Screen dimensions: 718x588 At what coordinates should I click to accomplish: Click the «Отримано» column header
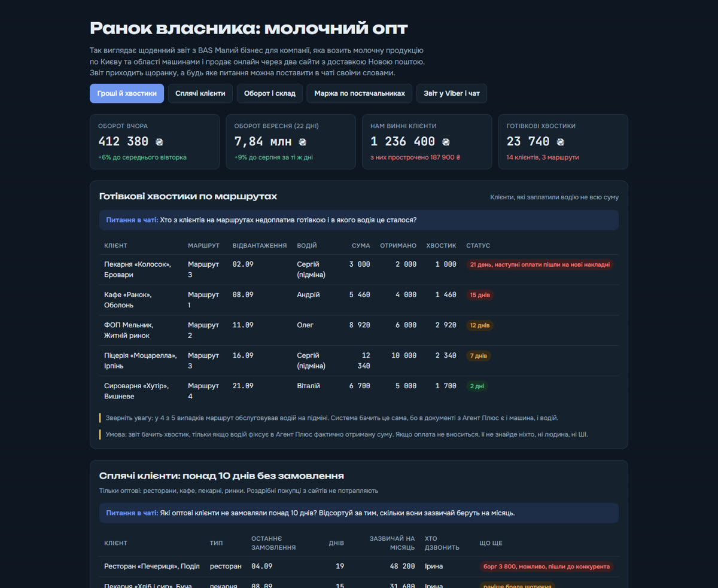(398, 246)
